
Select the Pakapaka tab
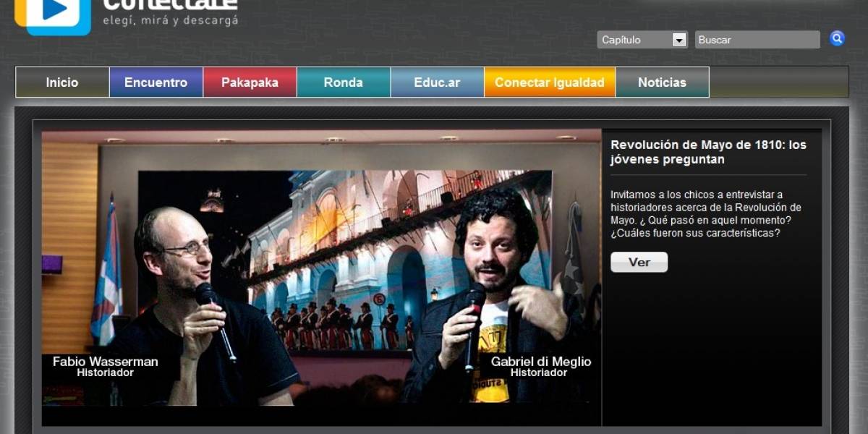click(x=250, y=82)
